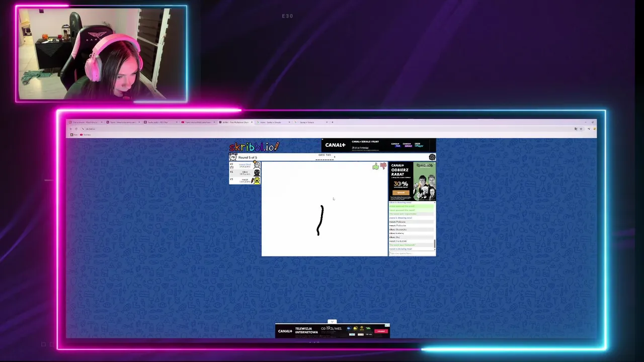Viewport: 644px width, 362px height.
Task: Click the chat scrollbar thumb
Action: (x=435, y=244)
